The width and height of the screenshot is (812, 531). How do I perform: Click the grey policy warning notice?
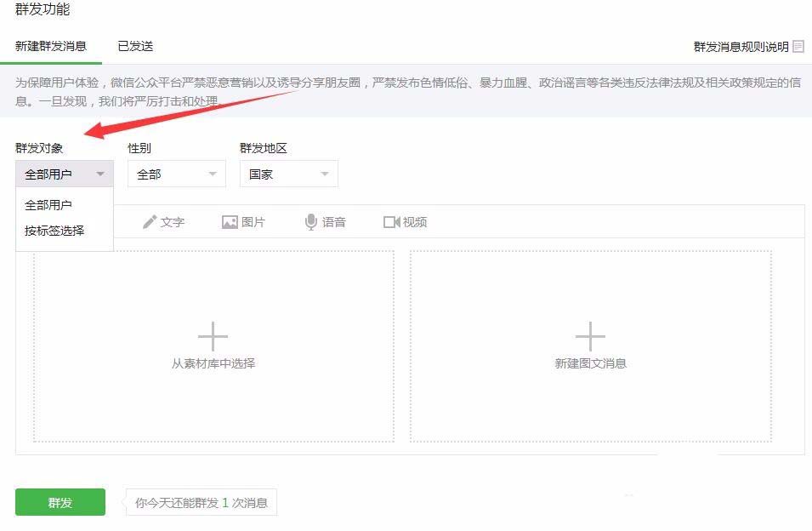[x=406, y=91]
